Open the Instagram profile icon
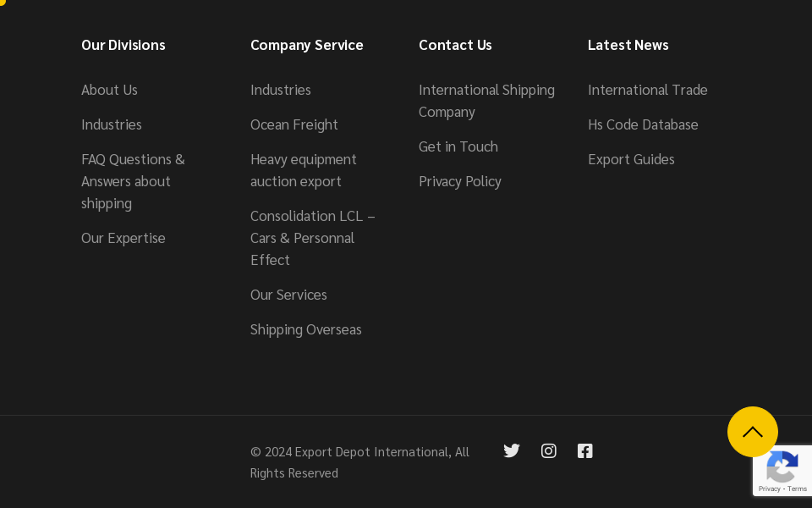812x508 pixels. tap(548, 450)
